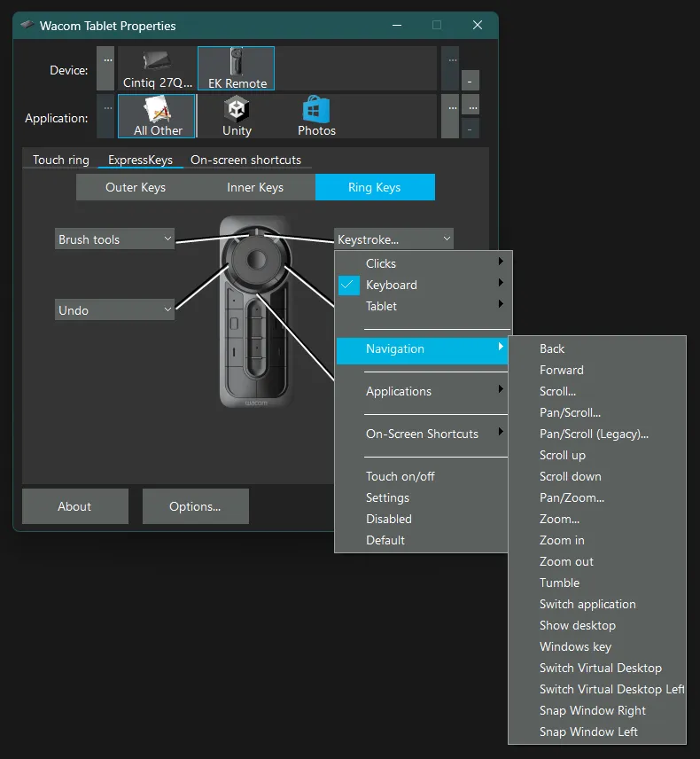Switch to the ExpressKeys tab

[x=140, y=160]
